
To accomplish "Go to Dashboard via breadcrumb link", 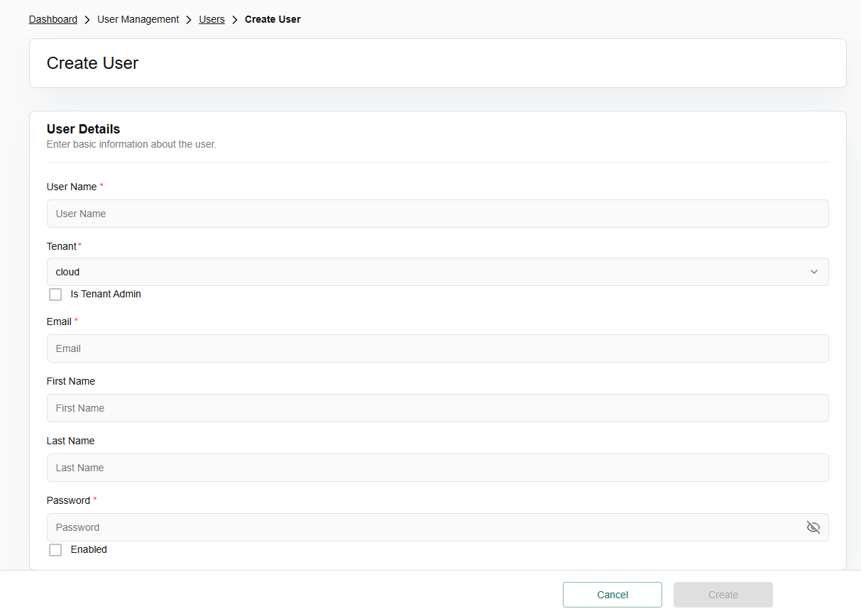I will point(53,20).
